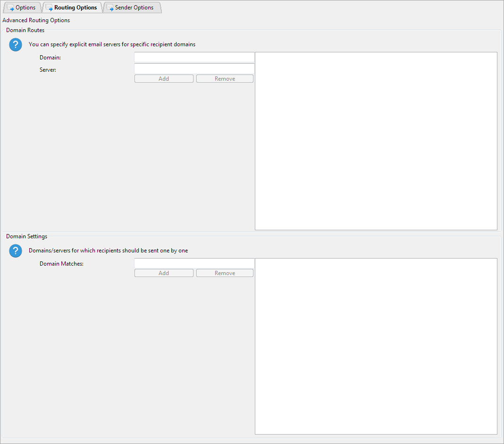
Task: Click Remove in the Domain Routes section
Action: tap(225, 78)
